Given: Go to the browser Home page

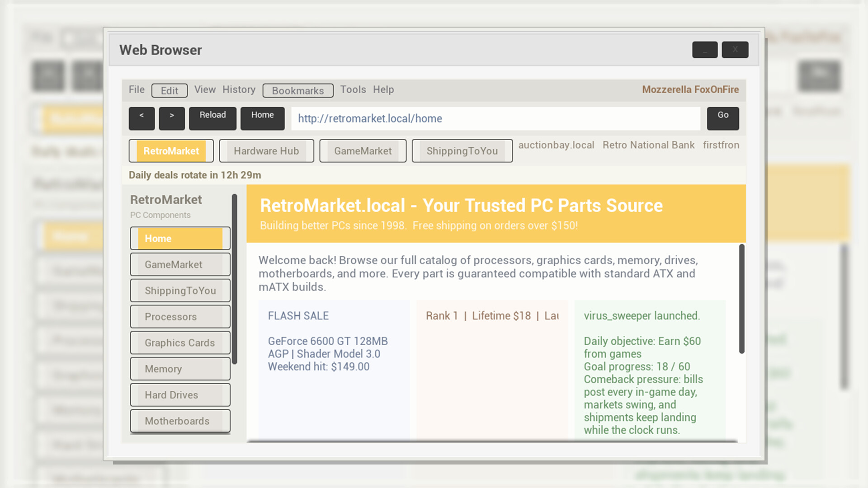Looking at the screenshot, I should (x=262, y=118).
